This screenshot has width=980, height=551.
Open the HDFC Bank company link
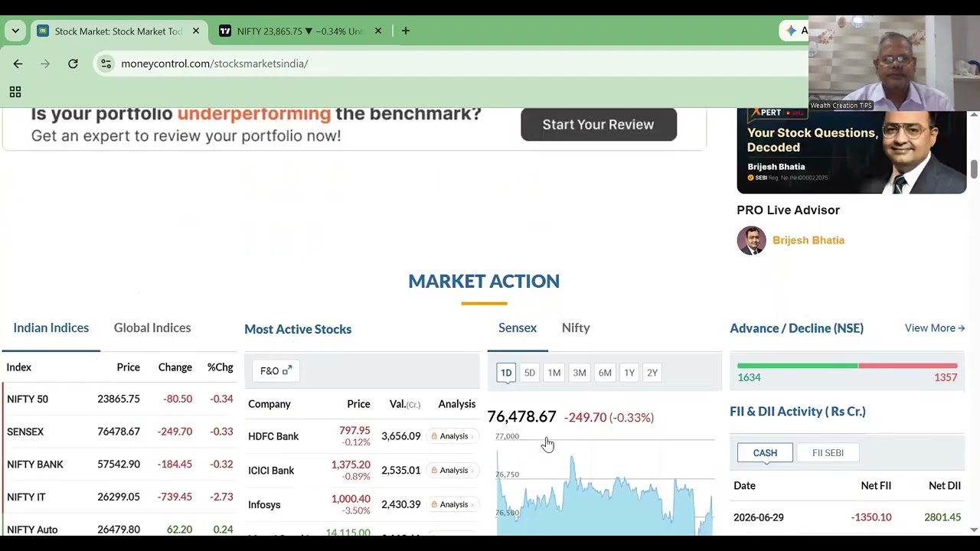tap(273, 436)
